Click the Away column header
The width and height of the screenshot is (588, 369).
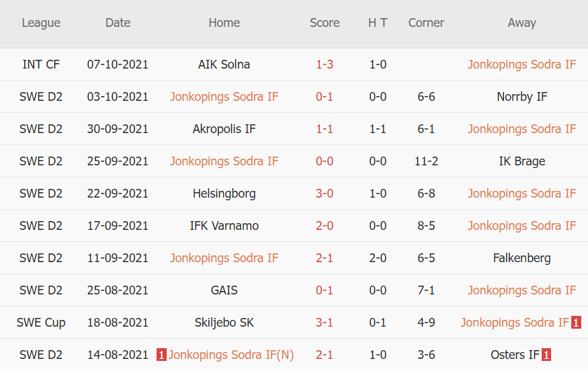coord(521,23)
